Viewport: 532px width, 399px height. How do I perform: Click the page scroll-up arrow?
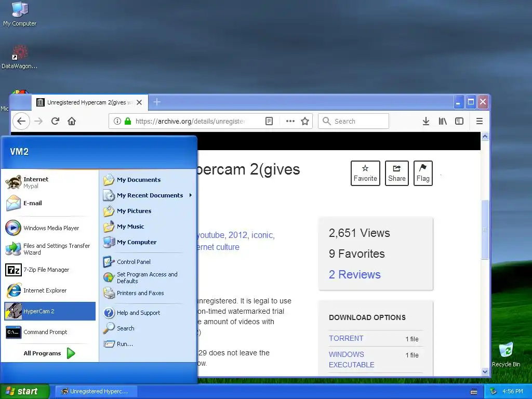point(485,137)
